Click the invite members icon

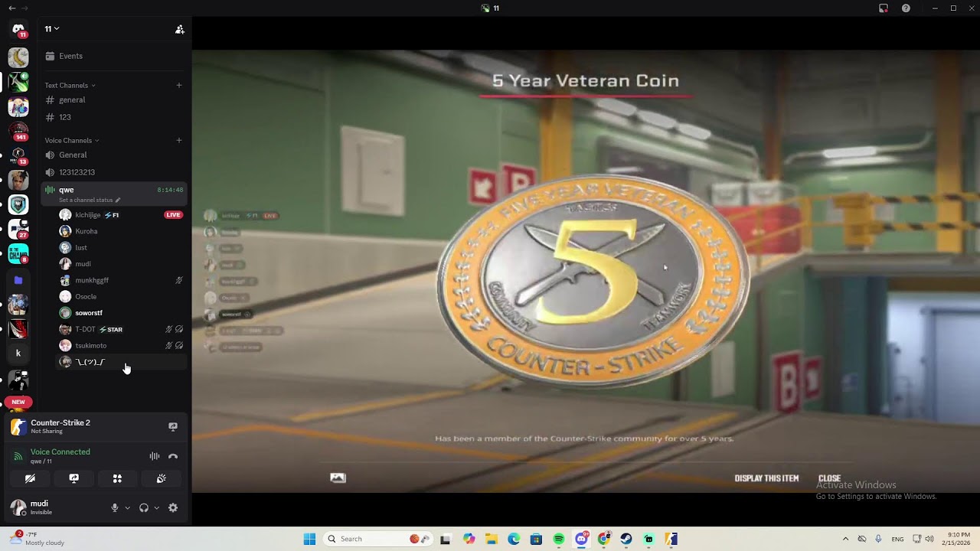(179, 29)
